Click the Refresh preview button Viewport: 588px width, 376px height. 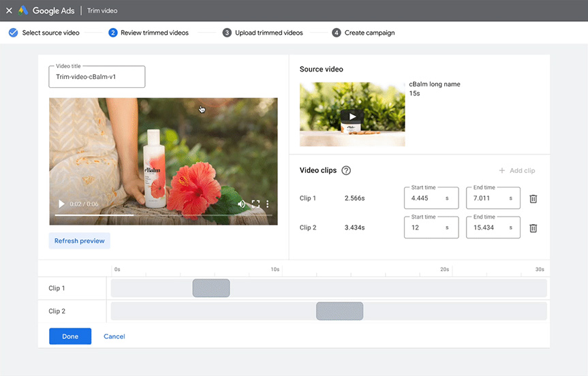pyautogui.click(x=79, y=240)
